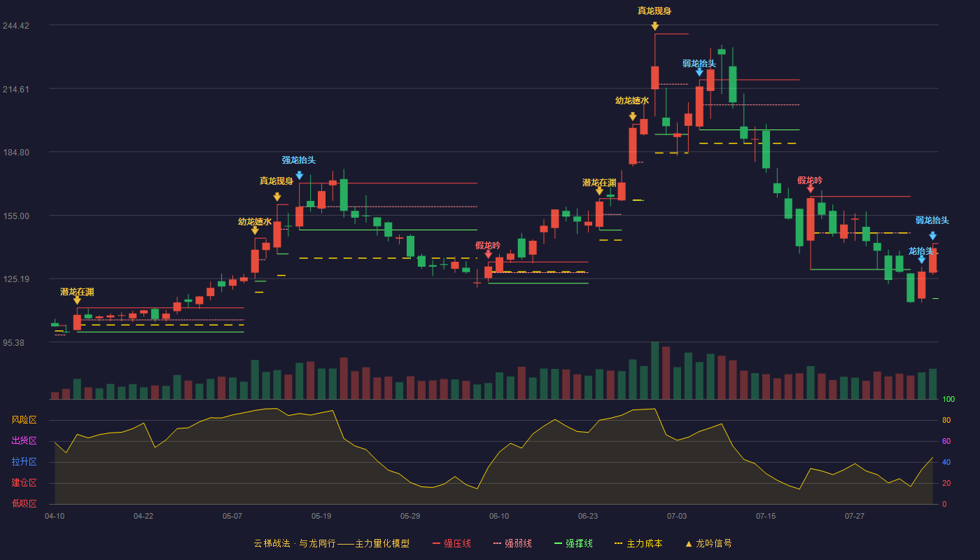Click the green 100 indicator axis value
This screenshot has height=560, width=980.
click(x=948, y=399)
